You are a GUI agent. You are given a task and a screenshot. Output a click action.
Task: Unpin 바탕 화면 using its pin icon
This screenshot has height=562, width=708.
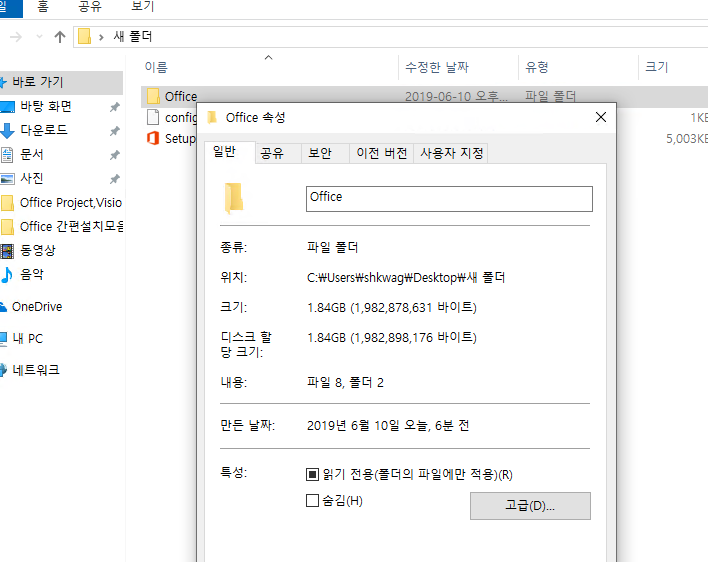(x=115, y=107)
